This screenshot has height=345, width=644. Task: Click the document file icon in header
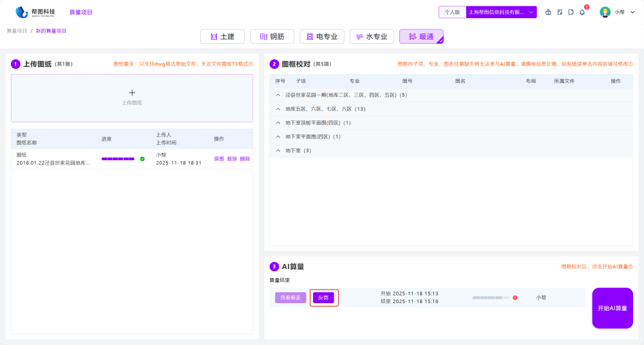(571, 12)
